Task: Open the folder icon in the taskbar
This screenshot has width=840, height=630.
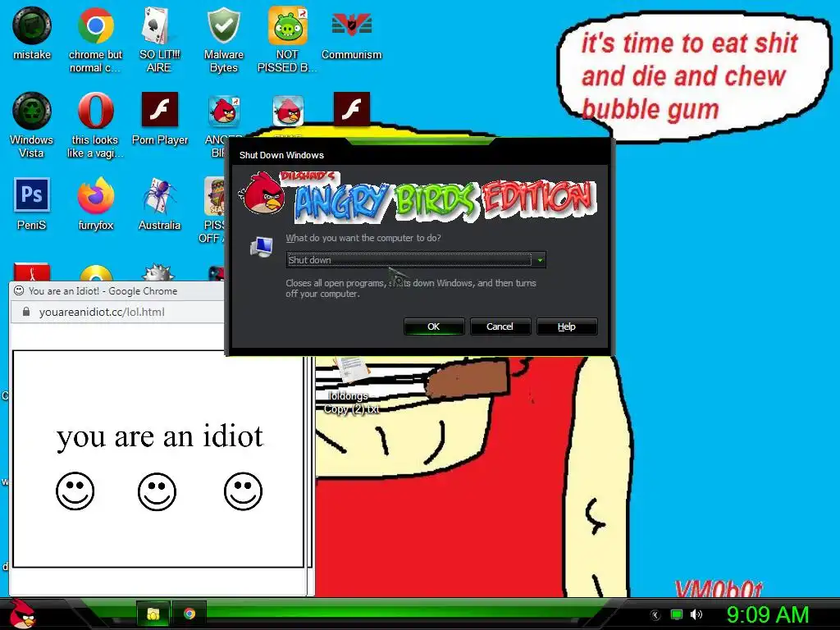Action: 153,614
